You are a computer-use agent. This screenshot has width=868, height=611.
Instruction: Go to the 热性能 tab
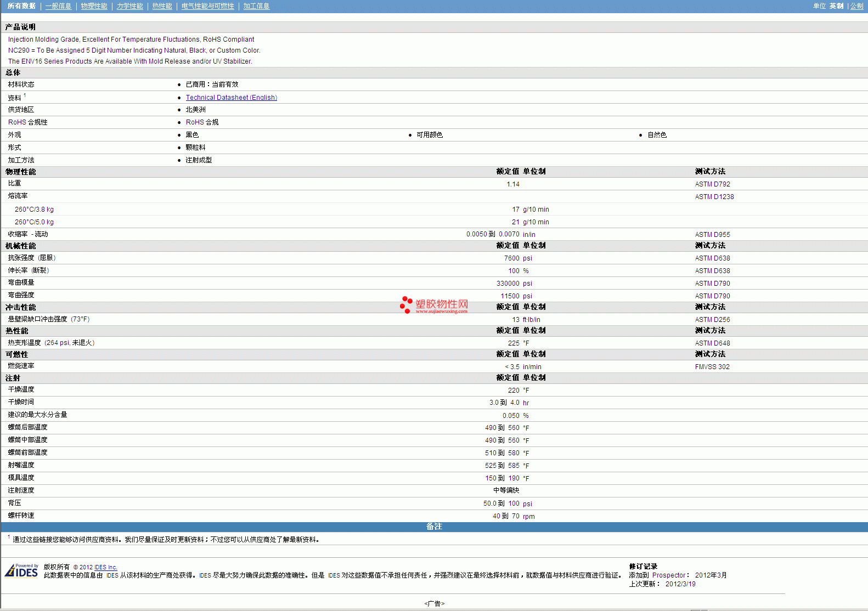pyautogui.click(x=162, y=6)
